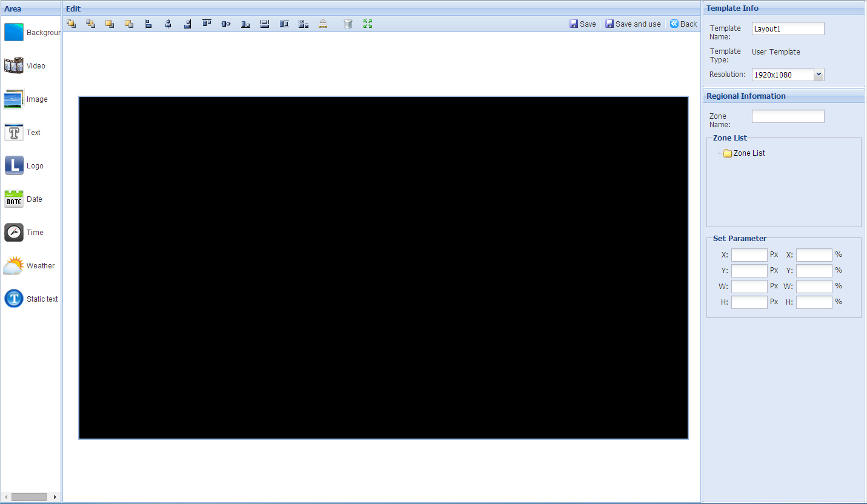Open the Resolution dropdown
This screenshot has height=504, width=867.
point(819,75)
